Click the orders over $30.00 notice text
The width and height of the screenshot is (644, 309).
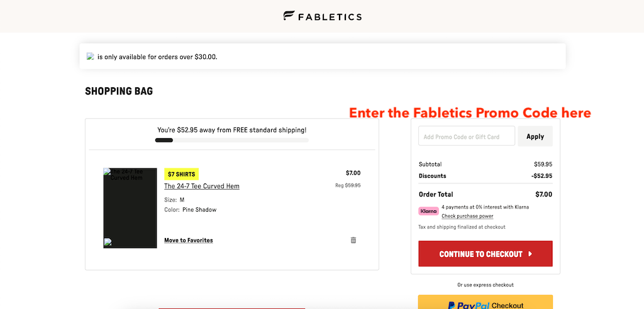coord(157,57)
